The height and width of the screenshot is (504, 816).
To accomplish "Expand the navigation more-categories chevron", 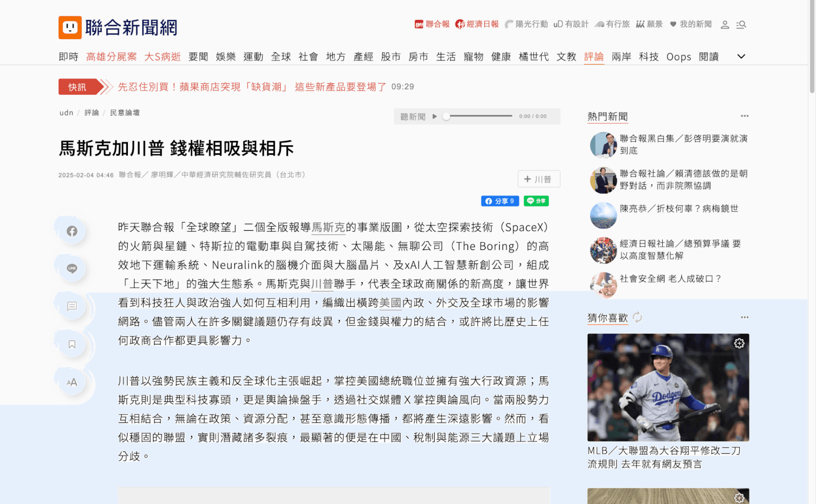I will click(x=741, y=56).
